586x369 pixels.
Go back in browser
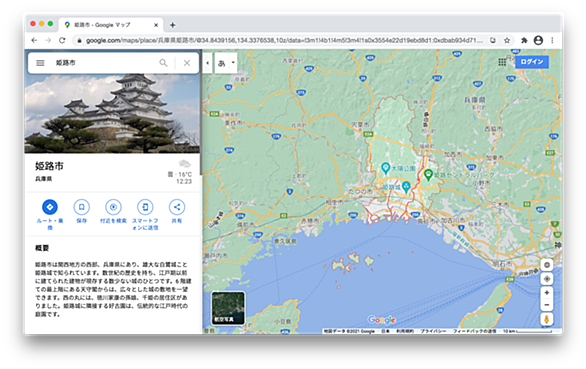(x=34, y=40)
